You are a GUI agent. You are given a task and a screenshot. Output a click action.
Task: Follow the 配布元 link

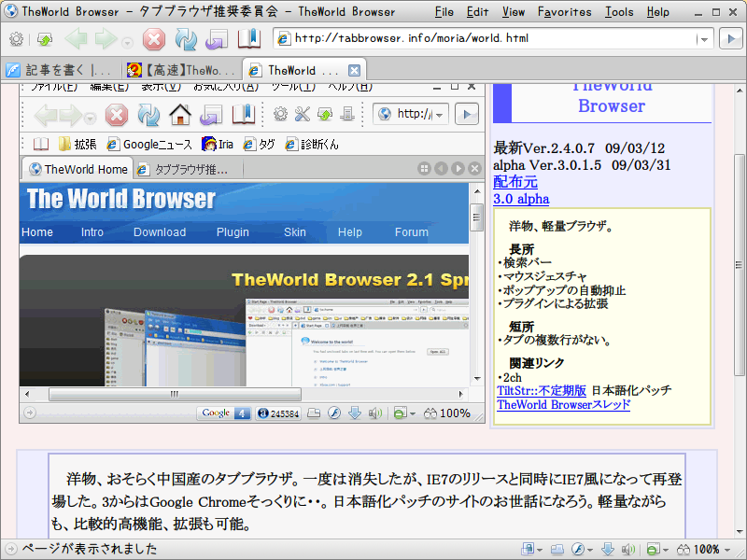point(515,182)
